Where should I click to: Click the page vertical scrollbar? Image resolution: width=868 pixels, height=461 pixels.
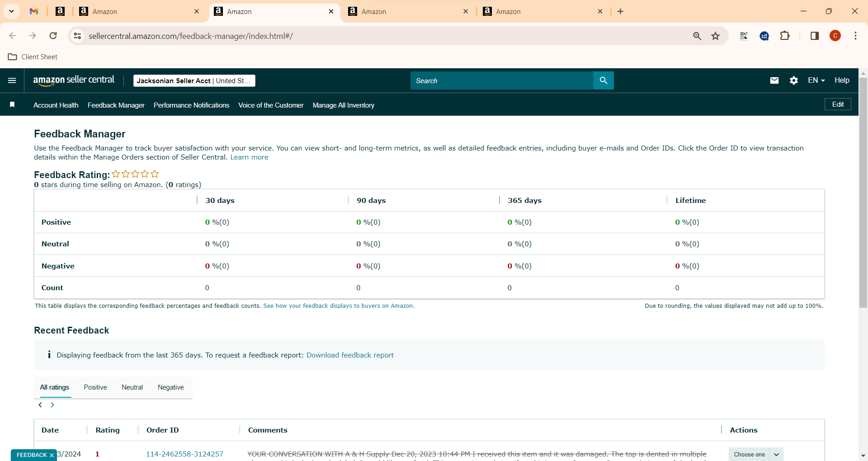click(x=863, y=192)
